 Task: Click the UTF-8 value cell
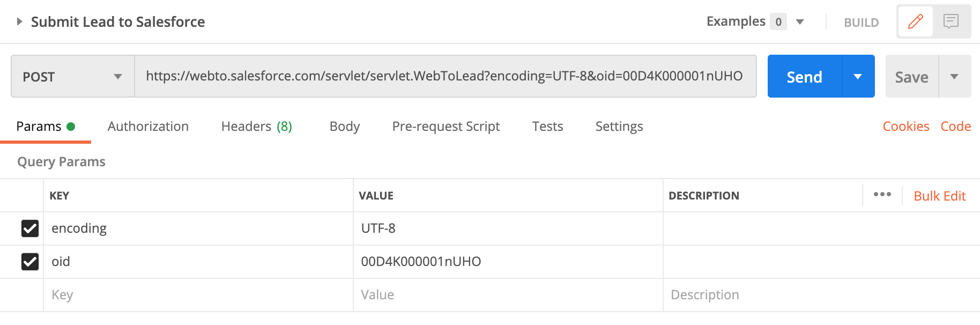coord(508,228)
